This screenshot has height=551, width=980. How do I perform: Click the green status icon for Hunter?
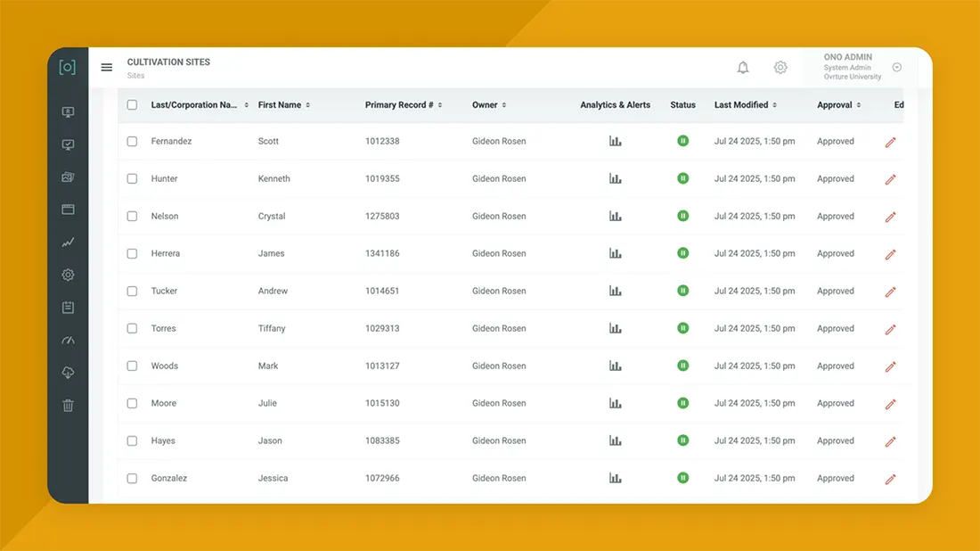click(x=682, y=178)
